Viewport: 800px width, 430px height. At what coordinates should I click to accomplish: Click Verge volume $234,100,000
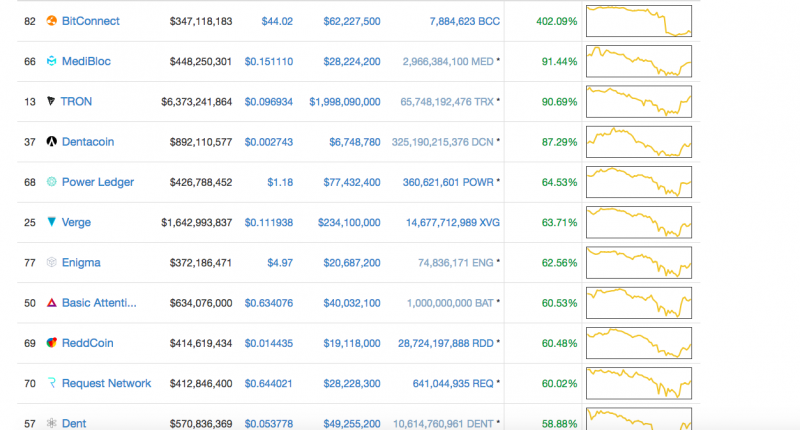click(349, 223)
